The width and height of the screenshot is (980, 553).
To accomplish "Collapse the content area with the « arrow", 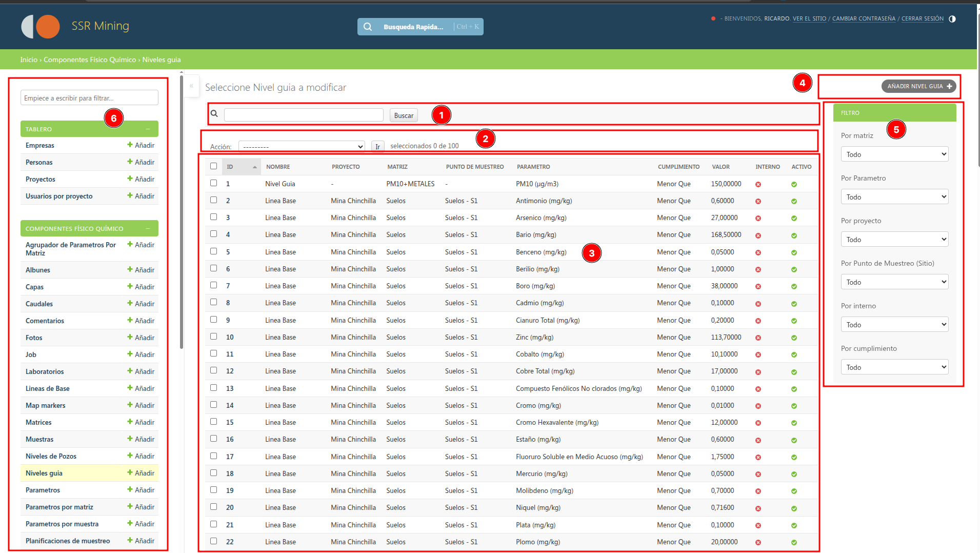I will (191, 86).
